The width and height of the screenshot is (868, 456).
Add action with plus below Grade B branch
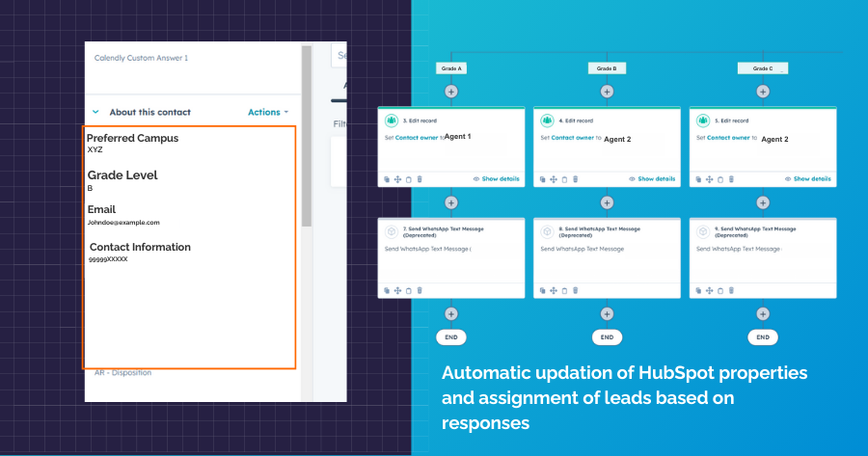pyautogui.click(x=608, y=92)
